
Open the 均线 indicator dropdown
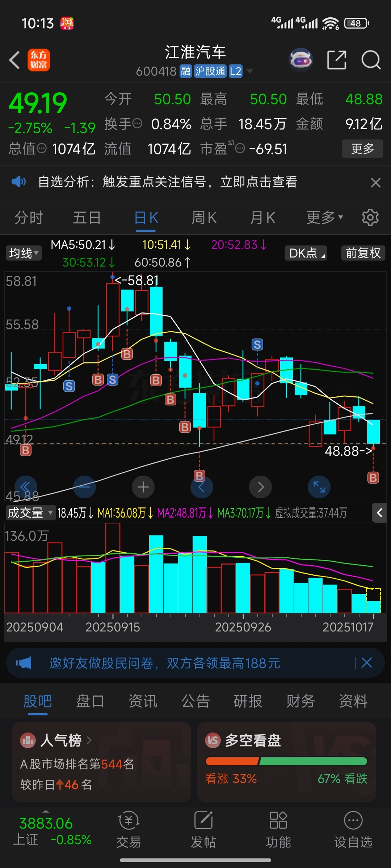pos(24,253)
